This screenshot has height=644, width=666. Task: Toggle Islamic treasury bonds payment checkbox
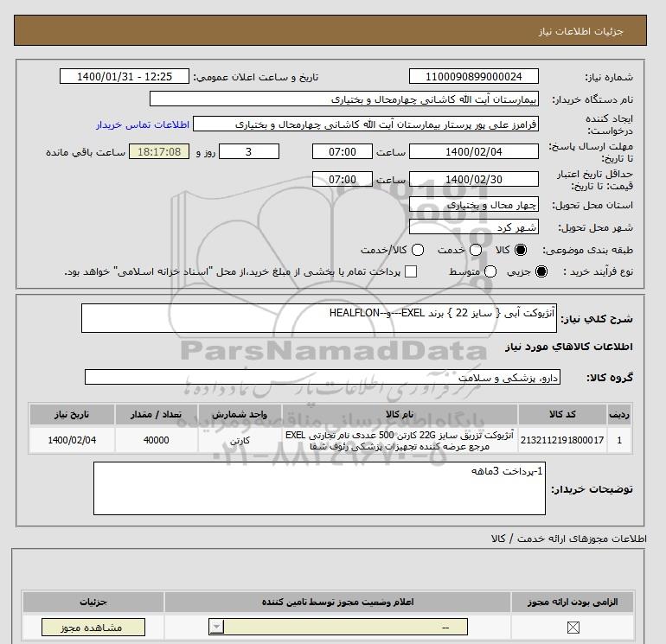411,271
